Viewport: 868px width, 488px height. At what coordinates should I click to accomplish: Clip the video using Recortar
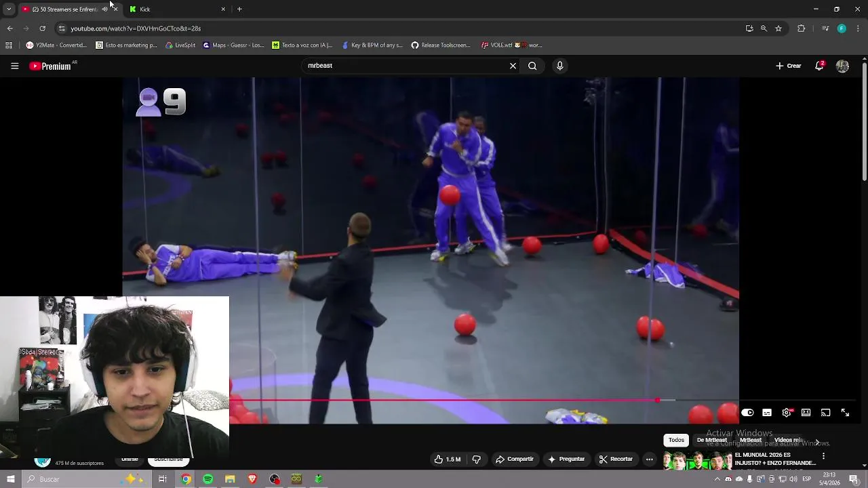[x=616, y=459]
